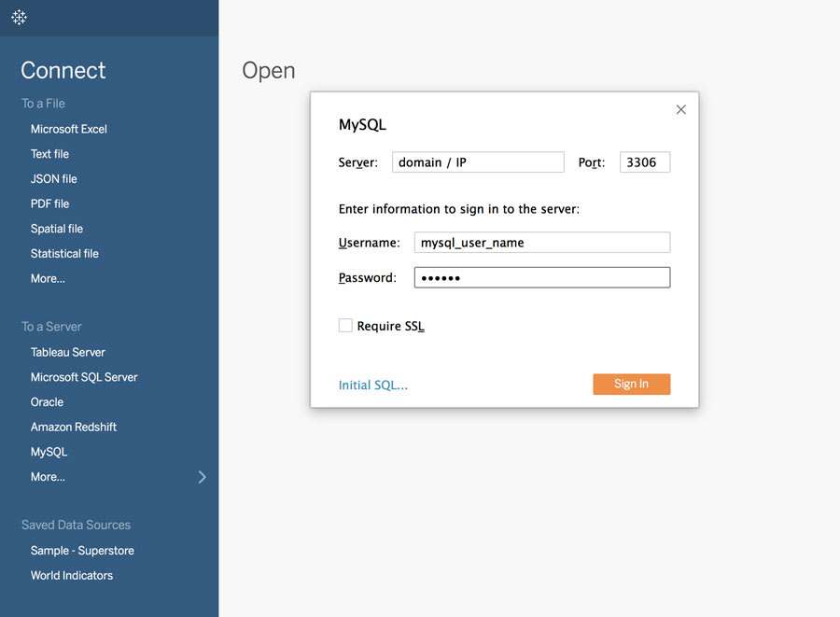Open Sample - Superstore data source
This screenshot has height=617, width=840.
pyautogui.click(x=82, y=551)
